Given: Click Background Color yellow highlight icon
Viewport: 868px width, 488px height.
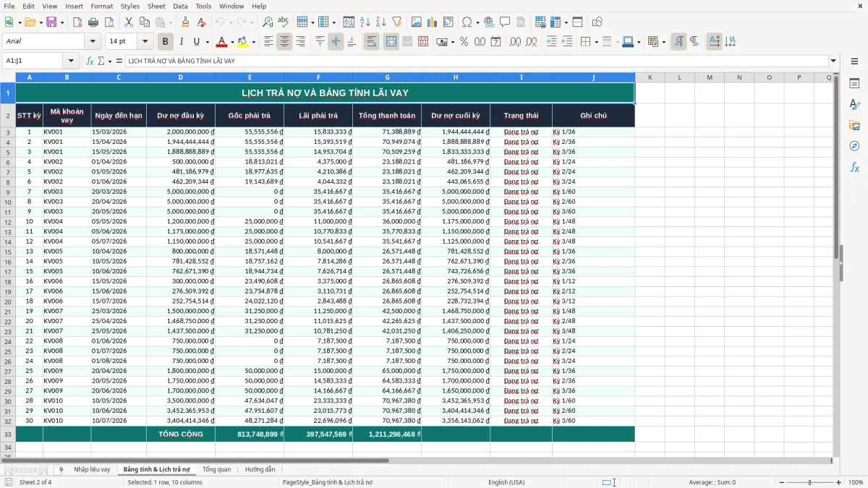Looking at the screenshot, I should click(243, 42).
